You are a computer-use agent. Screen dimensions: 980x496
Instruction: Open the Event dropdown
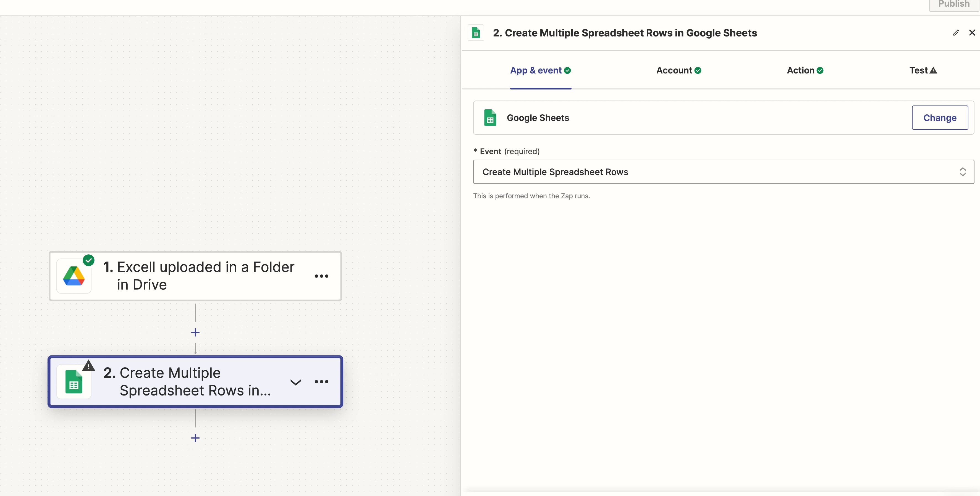coord(715,172)
